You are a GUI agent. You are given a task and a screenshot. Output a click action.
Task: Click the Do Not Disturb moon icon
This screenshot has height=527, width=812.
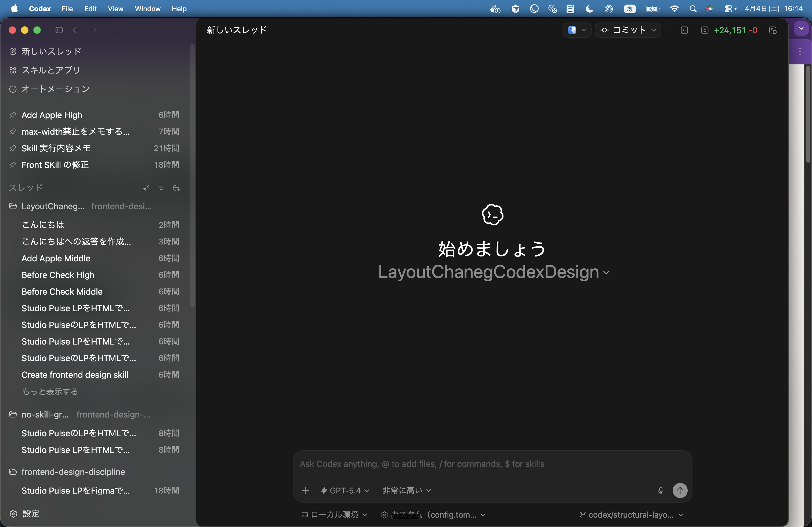(589, 9)
